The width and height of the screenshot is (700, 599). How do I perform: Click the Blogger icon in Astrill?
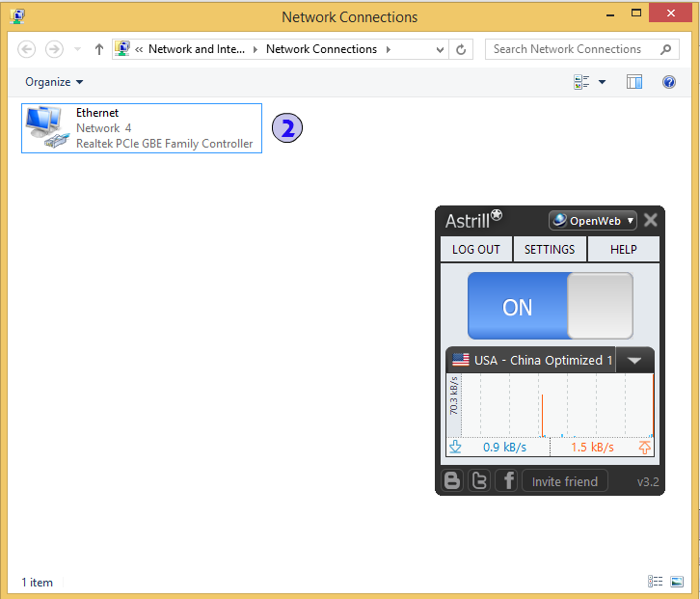[452, 480]
